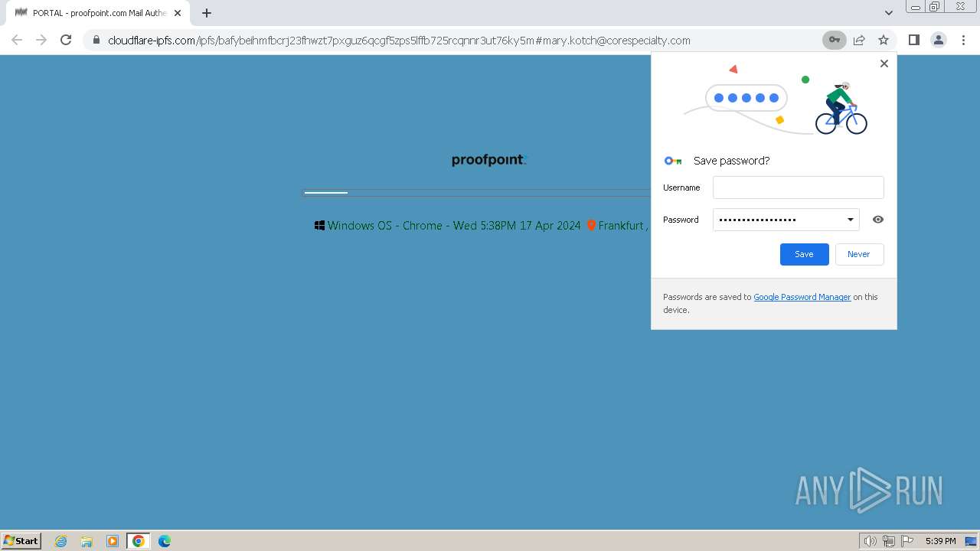Open the network tray icon
The width and height of the screenshot is (980, 551).
pos(889,541)
